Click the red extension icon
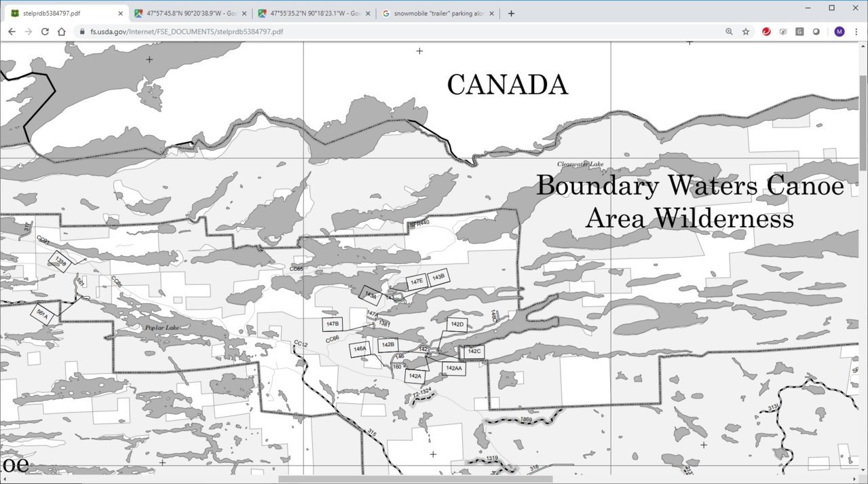The height and width of the screenshot is (484, 868). pyautogui.click(x=766, y=31)
